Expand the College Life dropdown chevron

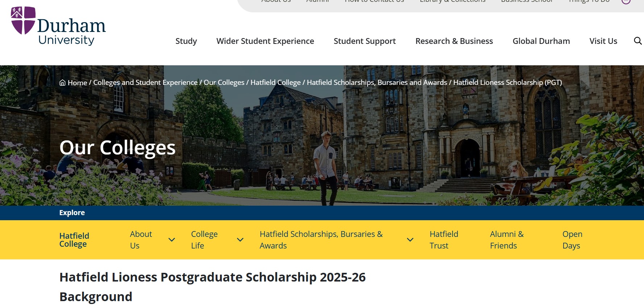coord(240,240)
